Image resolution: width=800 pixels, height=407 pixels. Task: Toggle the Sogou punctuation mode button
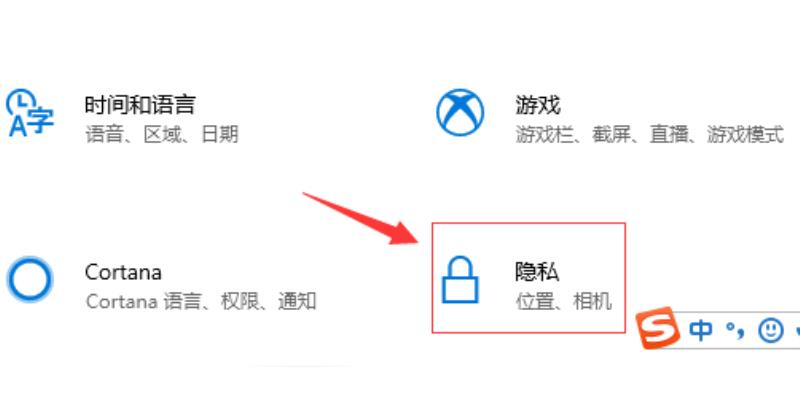pyautogui.click(x=735, y=332)
